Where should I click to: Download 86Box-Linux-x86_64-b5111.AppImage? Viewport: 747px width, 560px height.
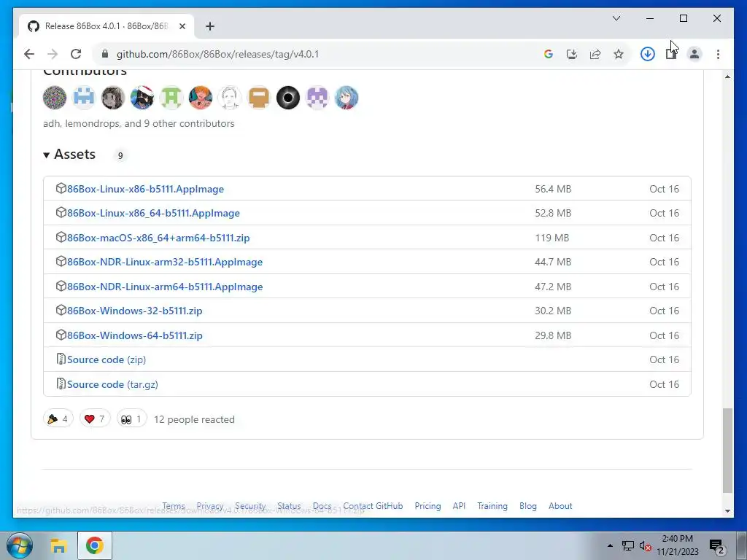pyautogui.click(x=153, y=214)
